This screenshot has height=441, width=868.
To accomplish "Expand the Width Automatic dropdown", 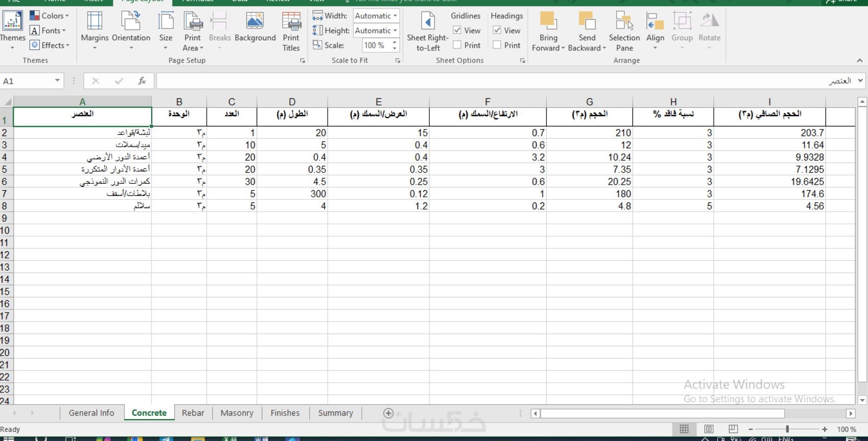I will [376, 16].
